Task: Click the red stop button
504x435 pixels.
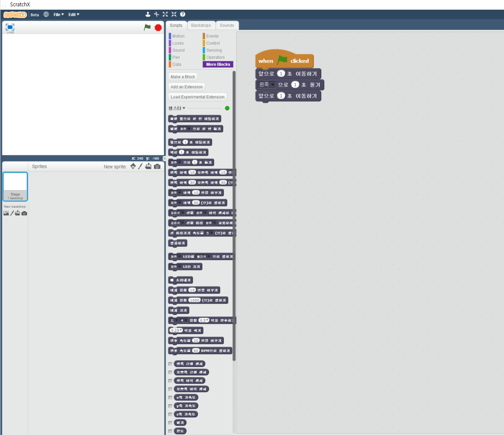Action: [x=158, y=27]
